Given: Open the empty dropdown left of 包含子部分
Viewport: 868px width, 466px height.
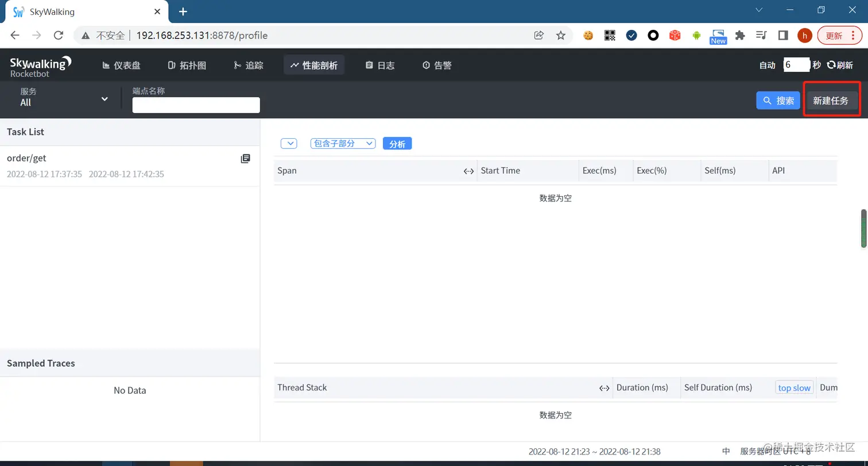Looking at the screenshot, I should (289, 143).
